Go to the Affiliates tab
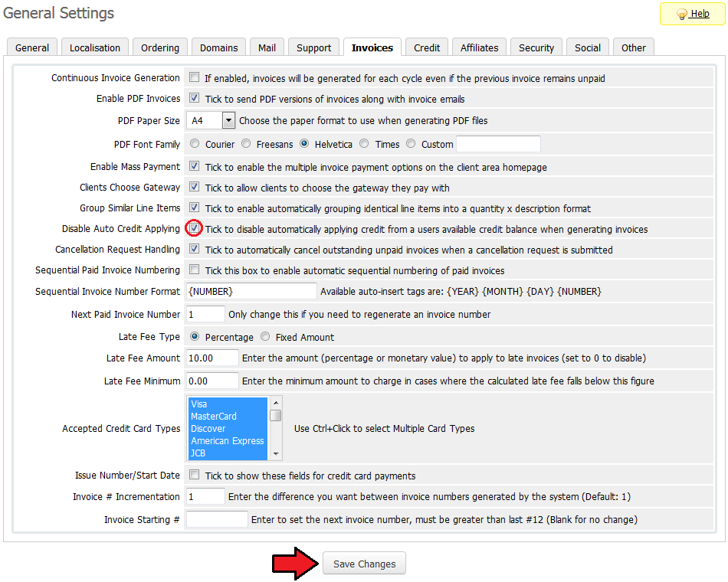The height and width of the screenshot is (582, 728). pos(479,47)
